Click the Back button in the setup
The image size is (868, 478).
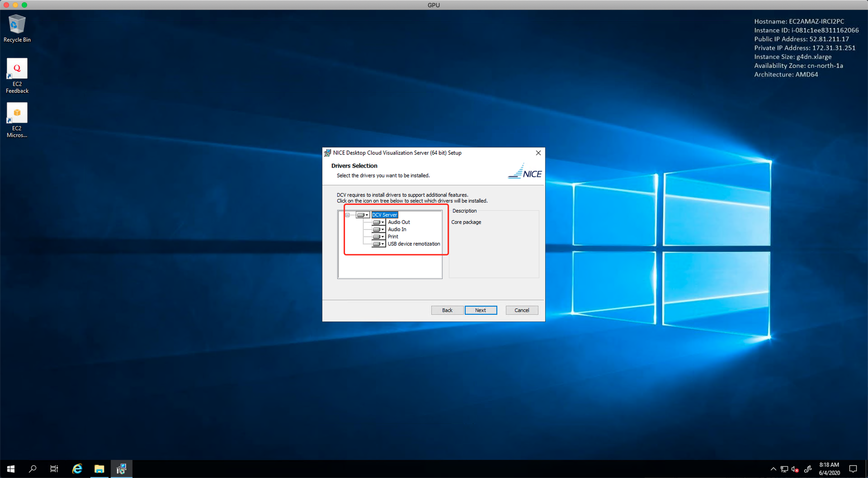tap(447, 310)
